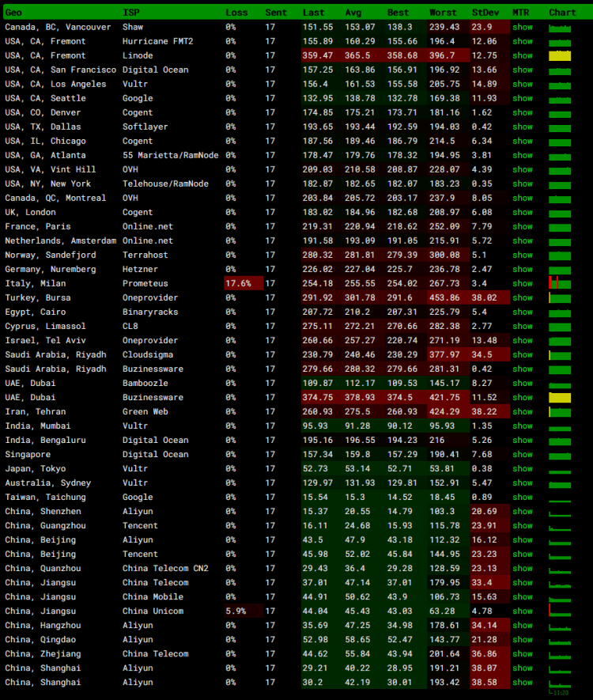Click the MTR column header

click(521, 13)
